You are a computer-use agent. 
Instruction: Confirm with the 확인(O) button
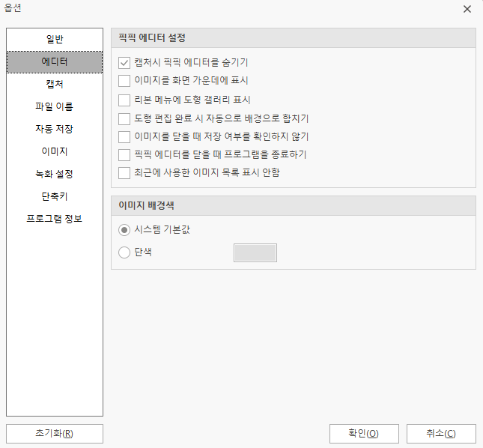(364, 434)
